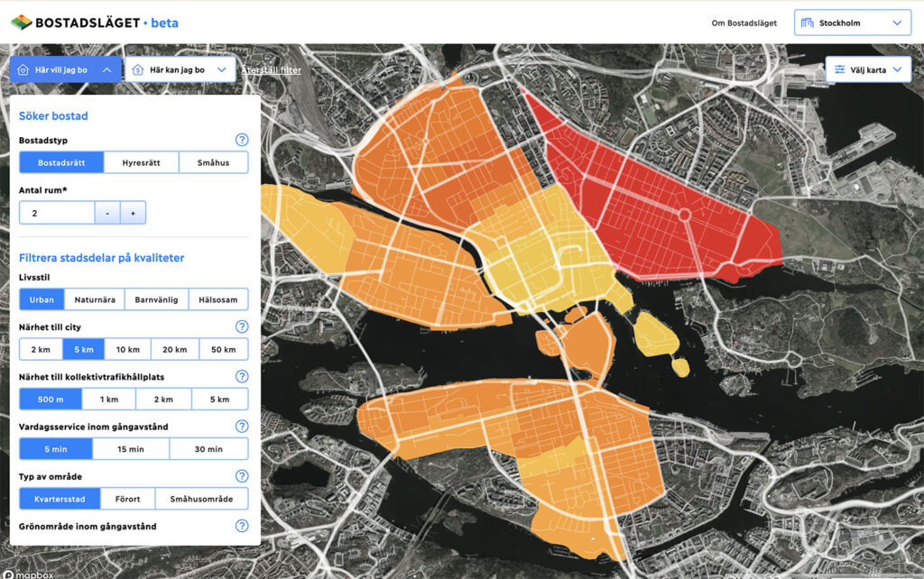Increase number of rooms with plus
The height and width of the screenshot is (579, 924).
point(134,213)
